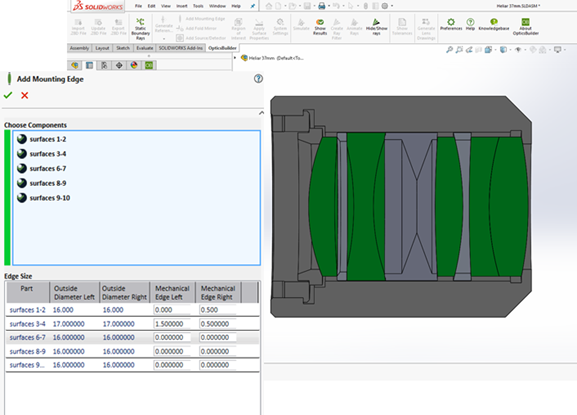This screenshot has width=577, height=415.
Task: Open the File menu
Action: pos(138,6)
